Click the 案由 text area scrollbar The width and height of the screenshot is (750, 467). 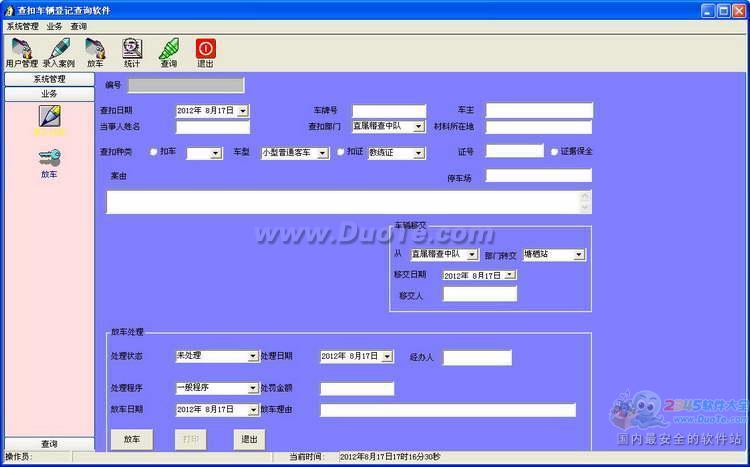[585, 202]
